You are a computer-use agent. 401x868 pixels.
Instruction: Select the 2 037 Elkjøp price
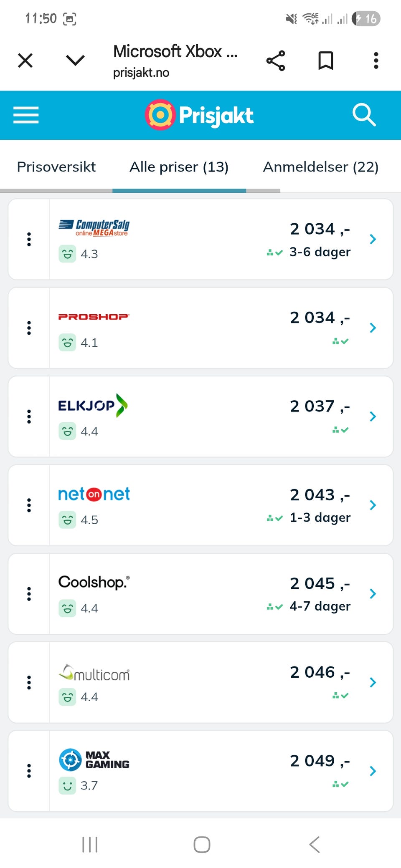[320, 406]
